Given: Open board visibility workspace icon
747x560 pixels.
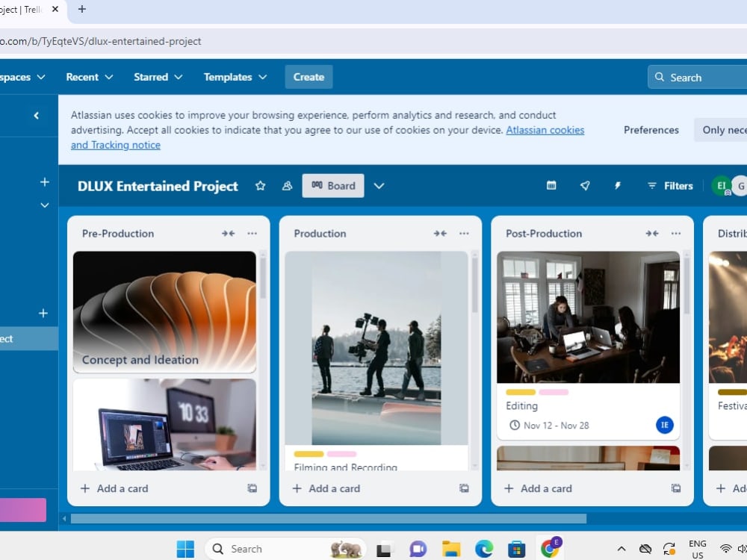Looking at the screenshot, I should tap(287, 186).
